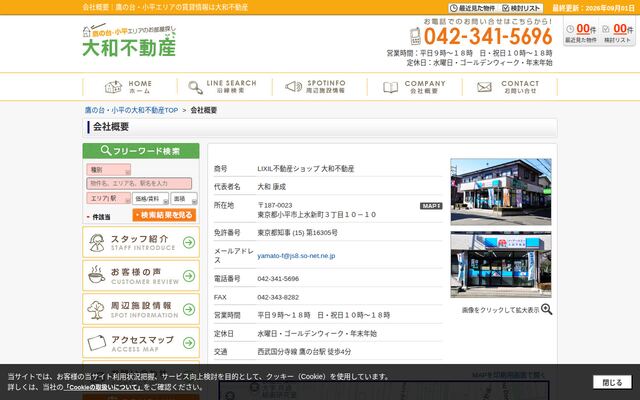The width and height of the screenshot is (640, 400).
Task: Click the FAX number 042-343-8282
Action: click(x=278, y=297)
